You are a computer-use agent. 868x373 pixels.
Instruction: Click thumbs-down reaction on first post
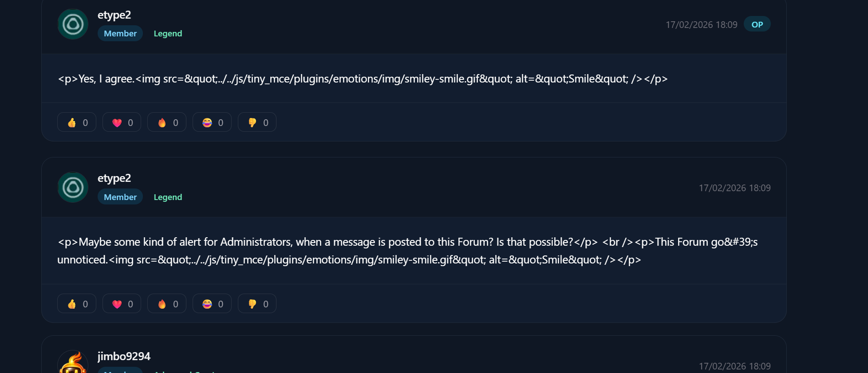coord(257,122)
